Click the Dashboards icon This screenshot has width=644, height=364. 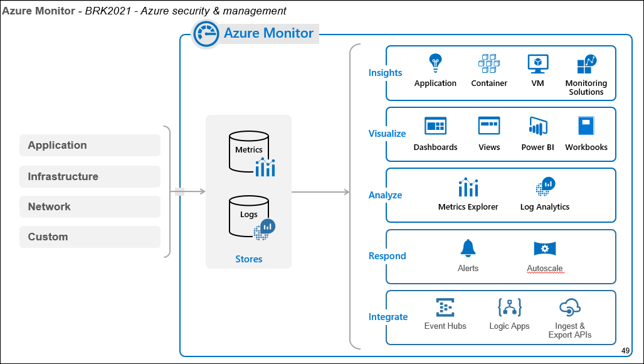click(x=435, y=126)
